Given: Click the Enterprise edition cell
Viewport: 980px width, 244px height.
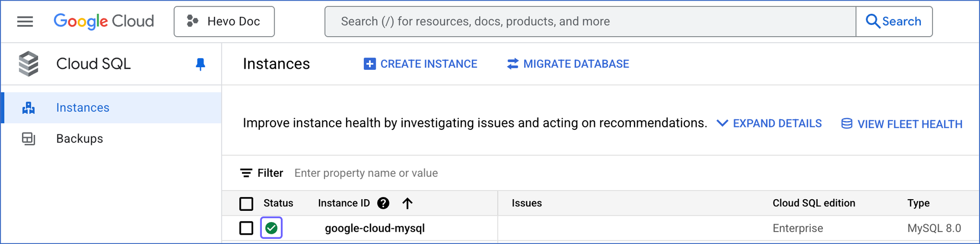Looking at the screenshot, I should click(x=798, y=228).
